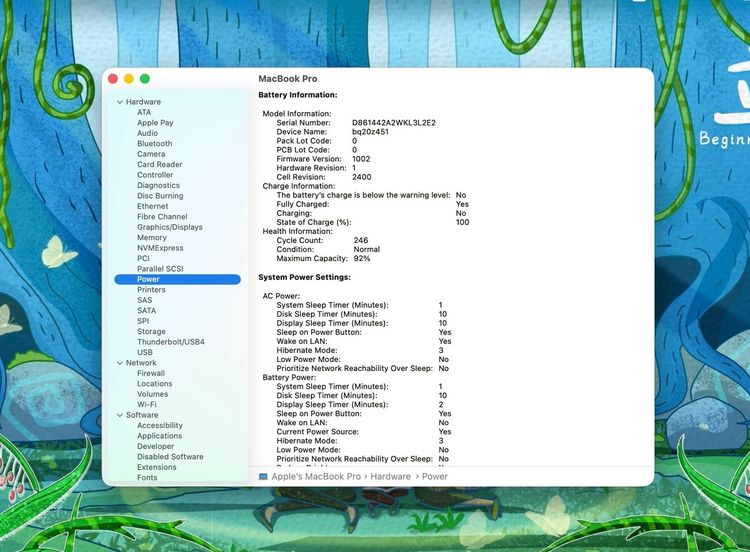750x552 pixels.
Task: Open the Wi-Fi network entry
Action: tap(148, 405)
